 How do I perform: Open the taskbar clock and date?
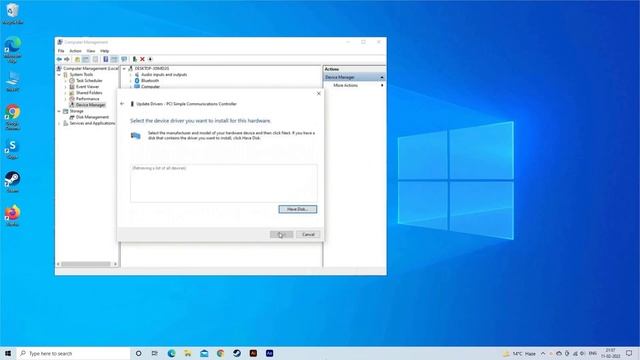611,353
